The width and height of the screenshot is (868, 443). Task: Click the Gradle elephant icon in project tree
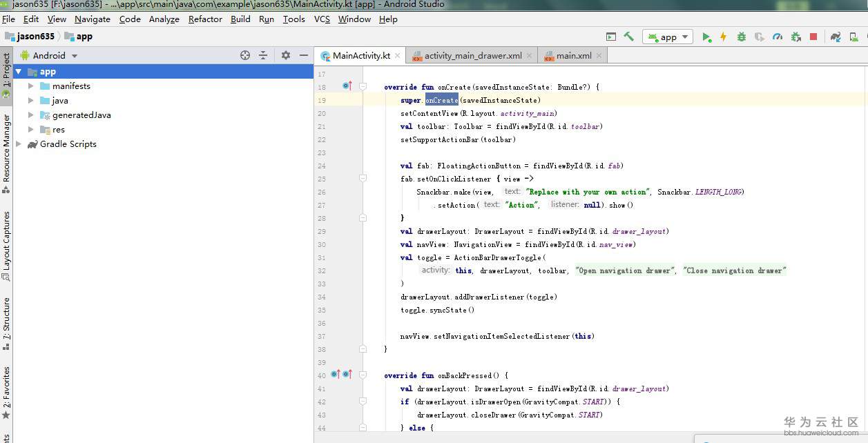coord(32,144)
